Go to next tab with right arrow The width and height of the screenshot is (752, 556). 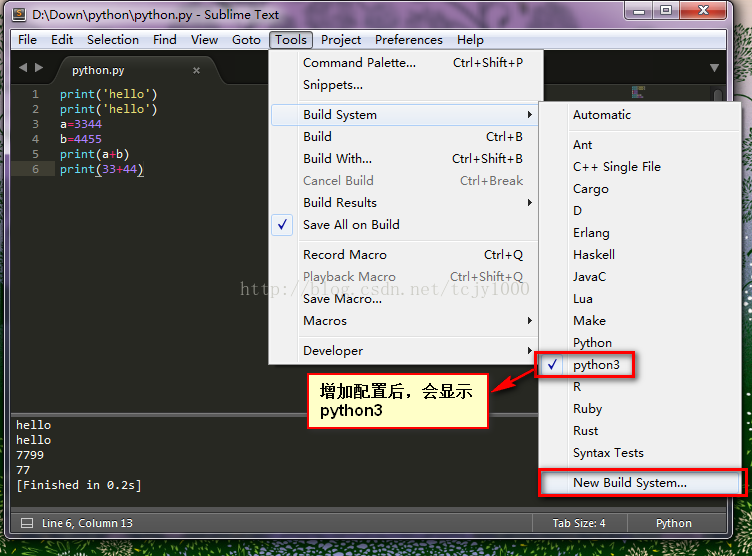(x=39, y=68)
